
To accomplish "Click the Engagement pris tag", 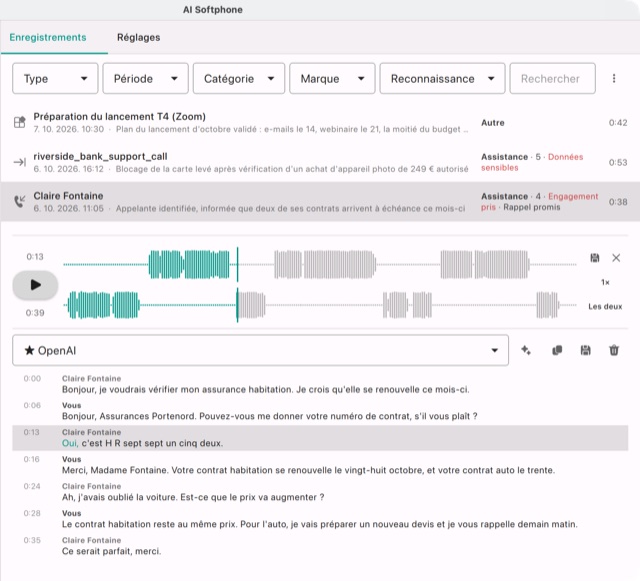I will pyautogui.click(x=539, y=202).
